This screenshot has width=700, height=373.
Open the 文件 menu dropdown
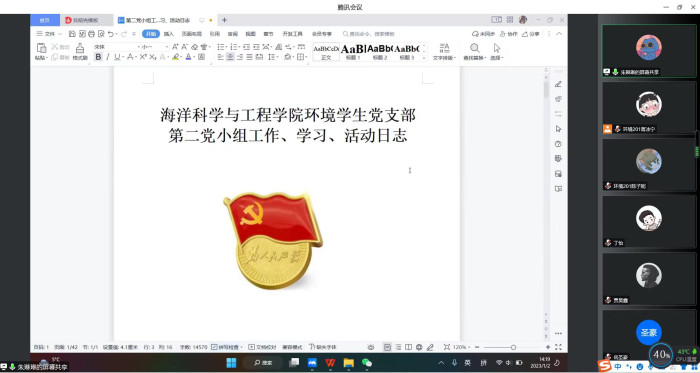tap(49, 34)
